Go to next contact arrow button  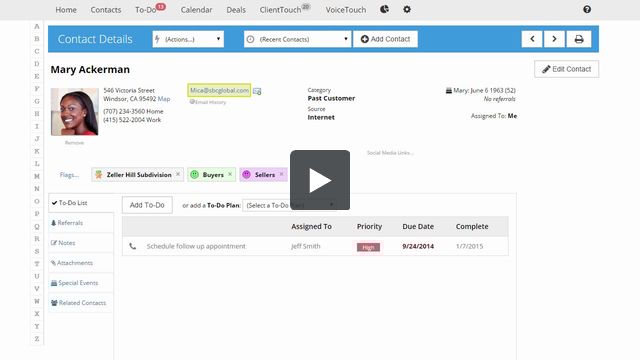[x=554, y=39]
